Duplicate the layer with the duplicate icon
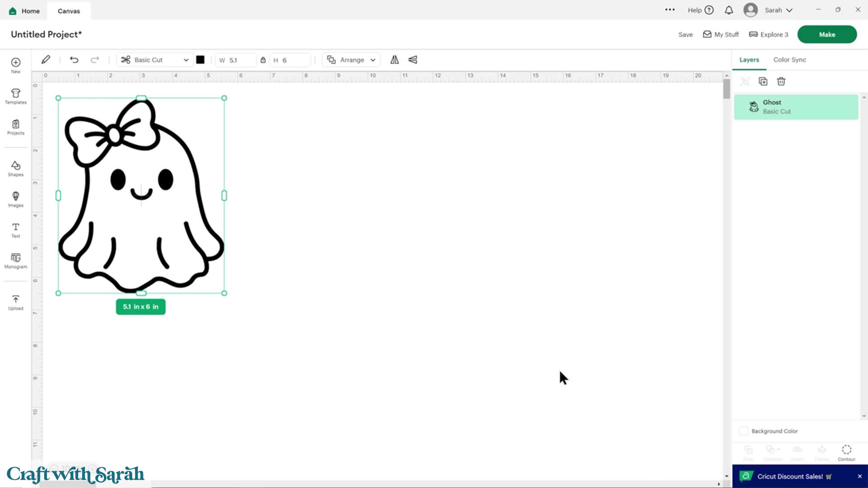Screen dimensions: 868x488 tap(763, 81)
